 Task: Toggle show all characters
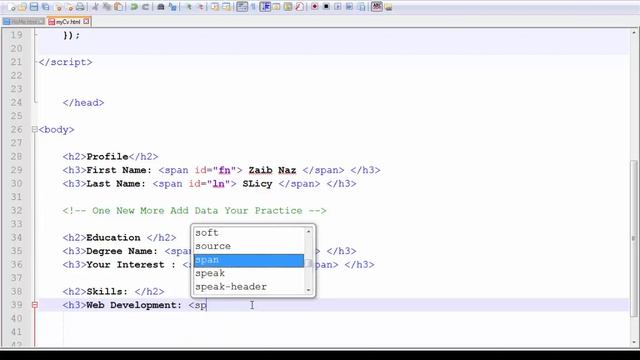[253, 7]
